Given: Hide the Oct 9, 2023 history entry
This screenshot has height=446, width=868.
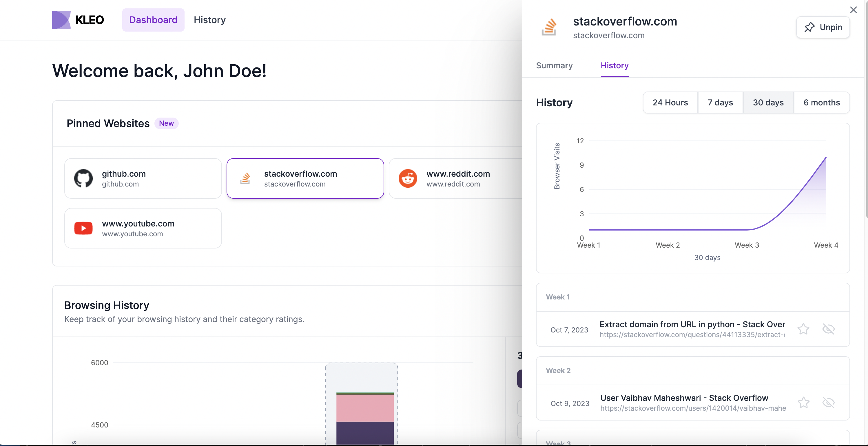Looking at the screenshot, I should point(828,403).
